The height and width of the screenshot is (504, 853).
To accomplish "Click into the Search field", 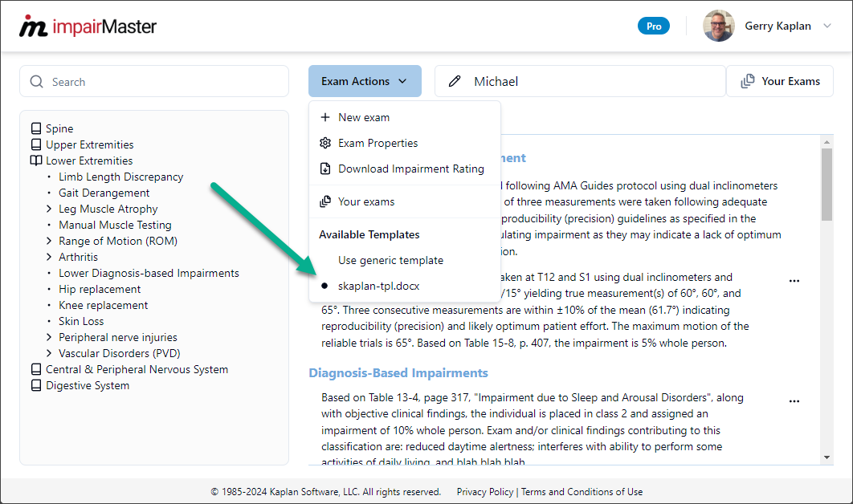I will [x=154, y=82].
